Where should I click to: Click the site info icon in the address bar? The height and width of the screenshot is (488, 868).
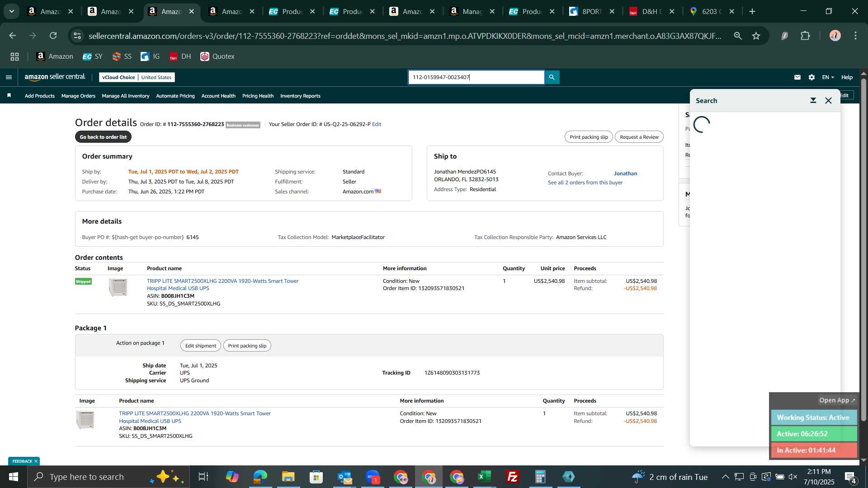(77, 36)
